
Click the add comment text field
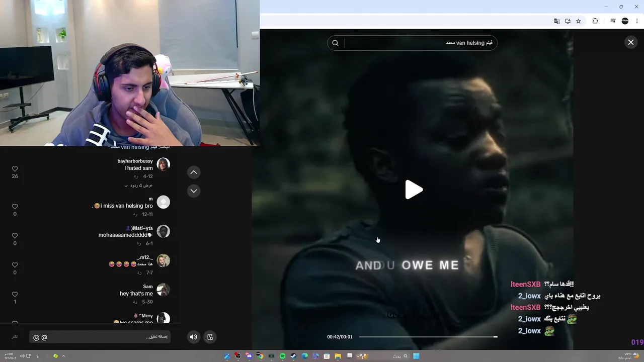100,337
